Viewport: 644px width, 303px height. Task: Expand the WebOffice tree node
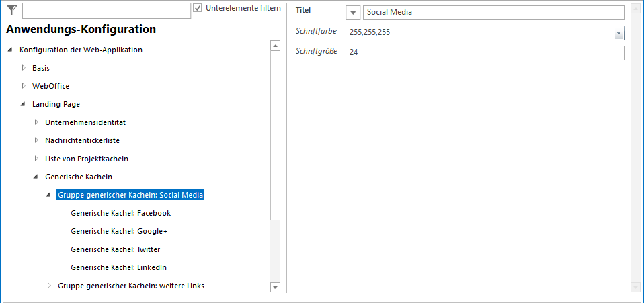click(x=23, y=86)
